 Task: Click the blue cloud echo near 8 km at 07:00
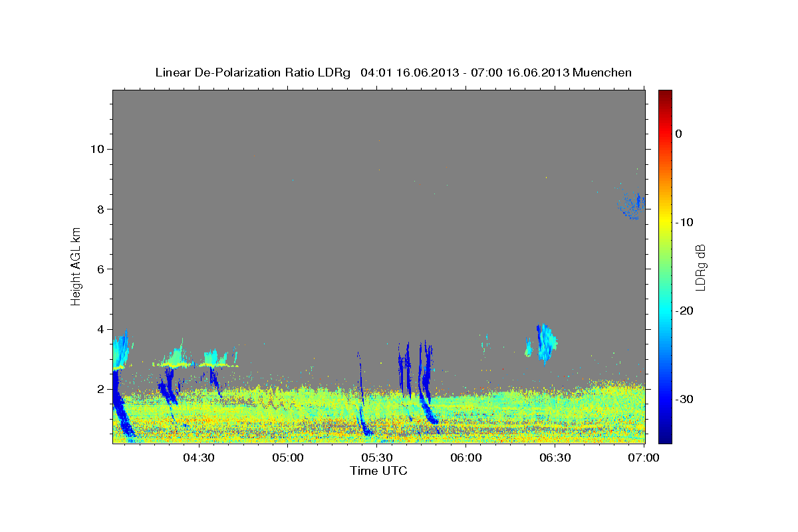click(x=632, y=206)
